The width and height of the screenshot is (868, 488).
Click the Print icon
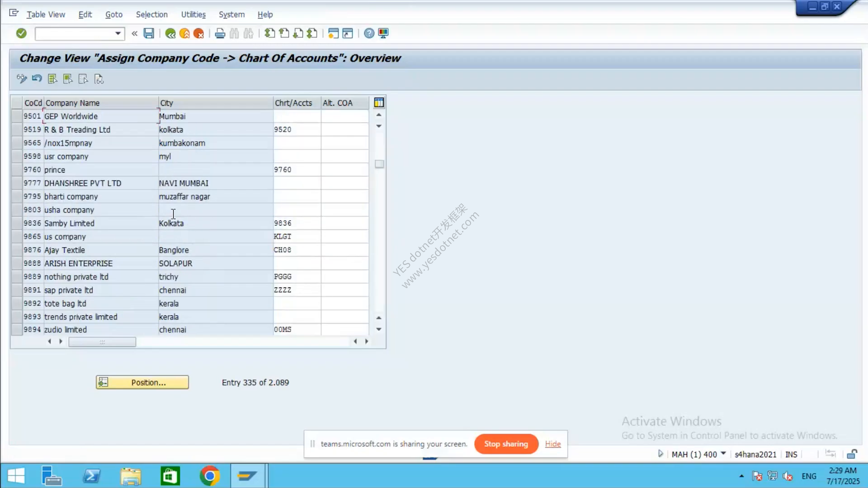click(x=220, y=33)
